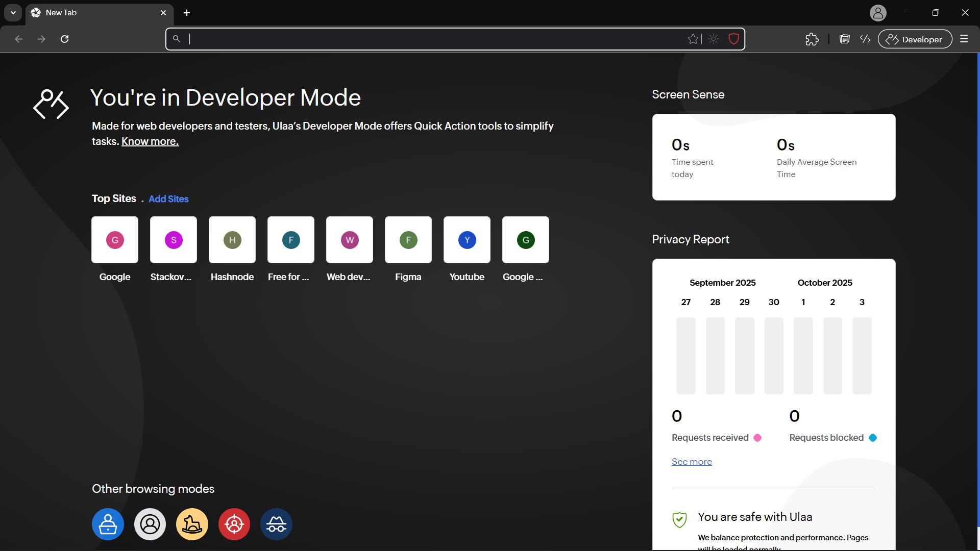
Task: Open the Figma top site tile
Action: 408,240
